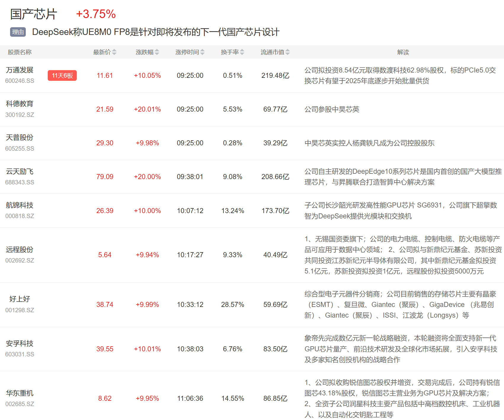Click limit-up time 11:06:36
Image resolution: width=504 pixels, height=420 pixels.
(190, 398)
